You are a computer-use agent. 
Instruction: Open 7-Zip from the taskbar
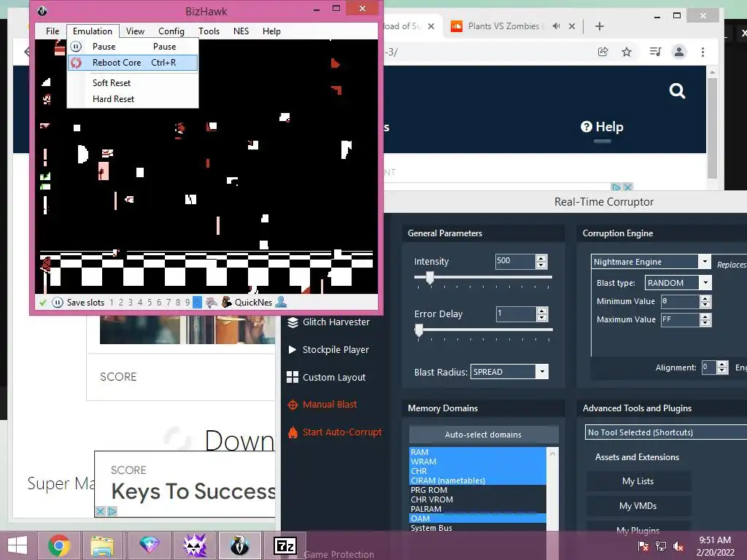285,545
